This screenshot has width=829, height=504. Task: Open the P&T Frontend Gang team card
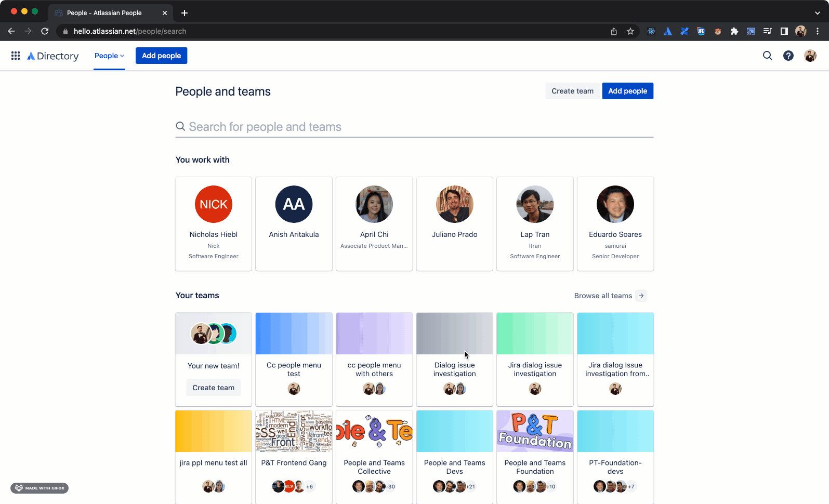pos(294,457)
